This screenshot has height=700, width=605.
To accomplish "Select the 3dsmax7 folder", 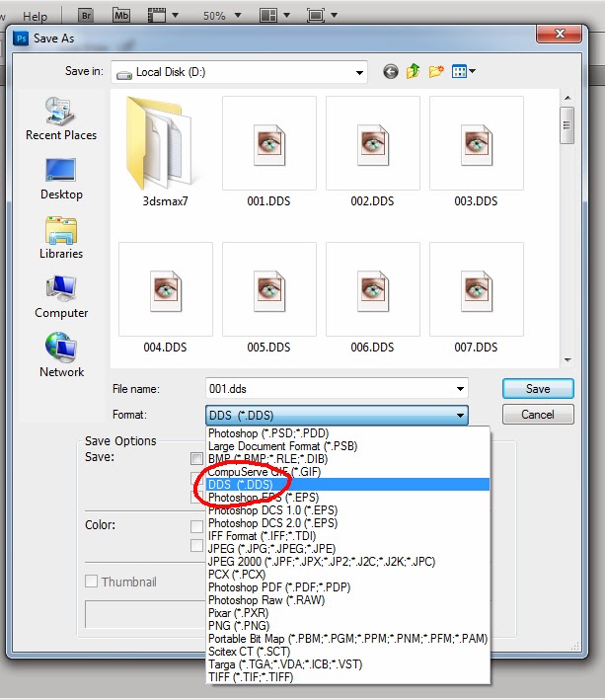I will [165, 152].
